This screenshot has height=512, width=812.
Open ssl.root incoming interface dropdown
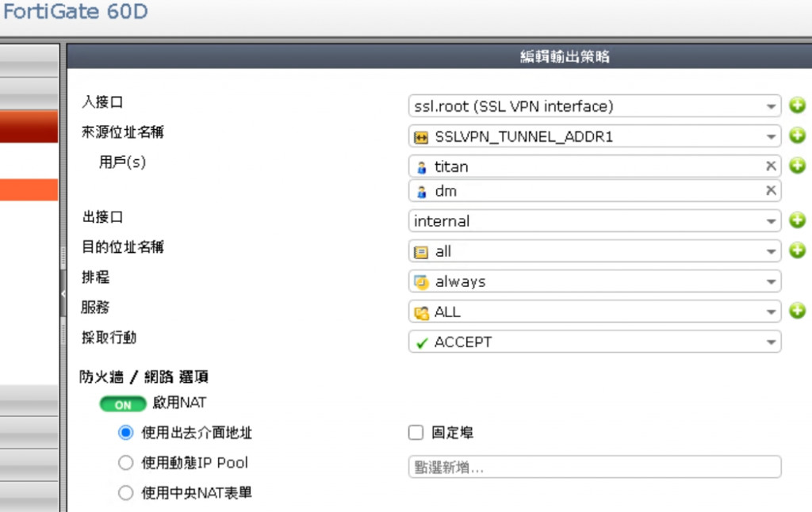(595, 106)
